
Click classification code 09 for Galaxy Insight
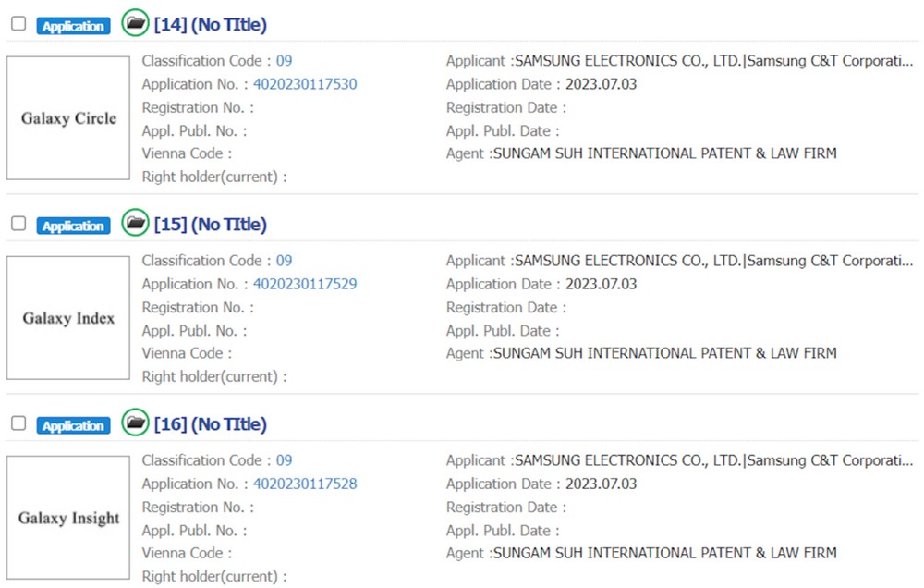[x=284, y=460]
